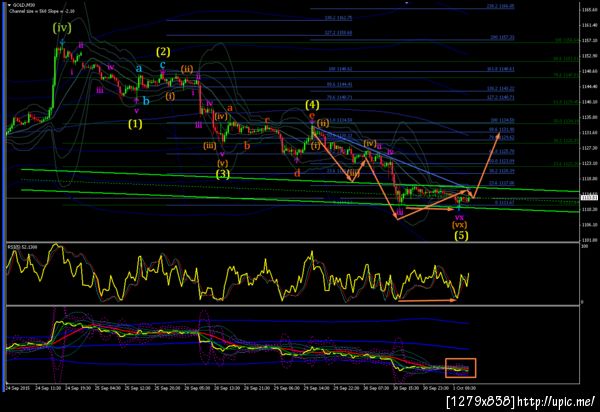Select the yellow (4) wave label
The image size is (600, 412).
coord(312,104)
